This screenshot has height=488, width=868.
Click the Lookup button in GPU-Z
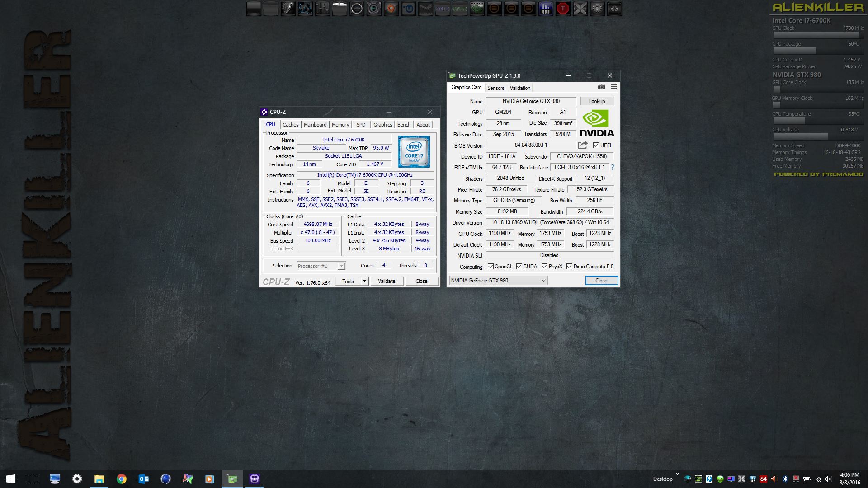click(x=597, y=101)
